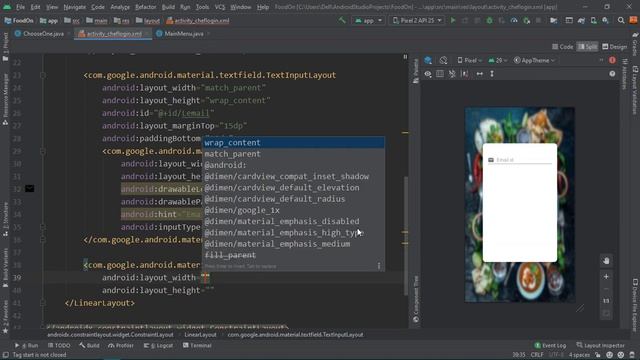
Task: Switch to MainMenu.java tab
Action: click(x=184, y=34)
